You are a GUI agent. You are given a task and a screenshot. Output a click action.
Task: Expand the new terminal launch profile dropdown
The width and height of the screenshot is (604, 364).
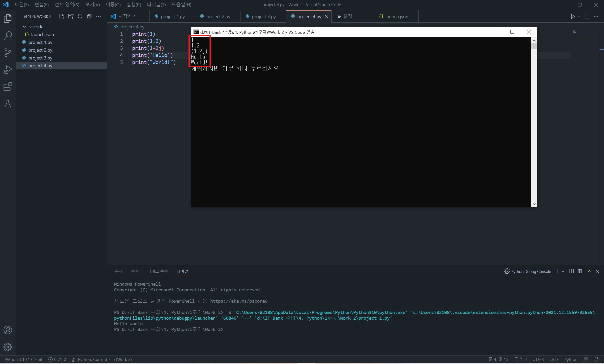(563, 271)
